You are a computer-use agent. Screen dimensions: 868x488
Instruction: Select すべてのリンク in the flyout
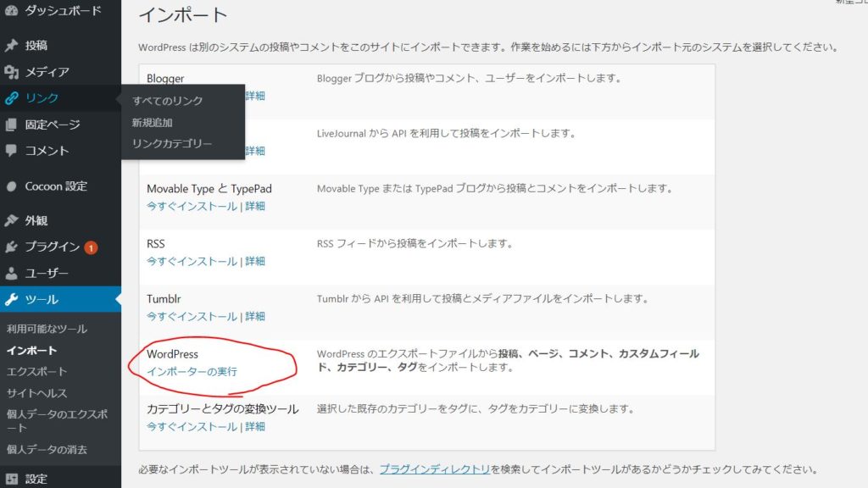pos(167,101)
